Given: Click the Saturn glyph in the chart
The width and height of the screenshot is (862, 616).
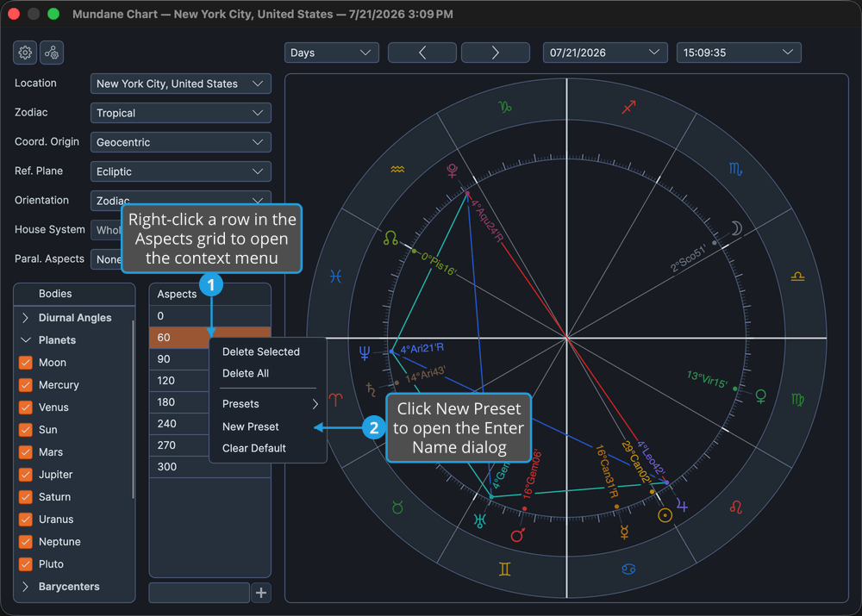Looking at the screenshot, I should pyautogui.click(x=371, y=389).
